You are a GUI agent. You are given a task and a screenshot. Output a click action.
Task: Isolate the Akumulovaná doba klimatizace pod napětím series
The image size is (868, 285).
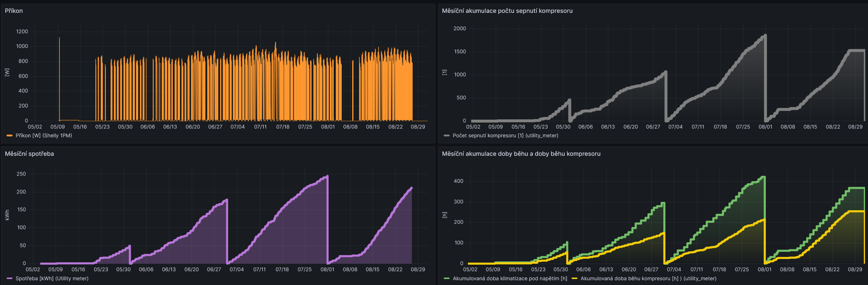(x=510, y=279)
